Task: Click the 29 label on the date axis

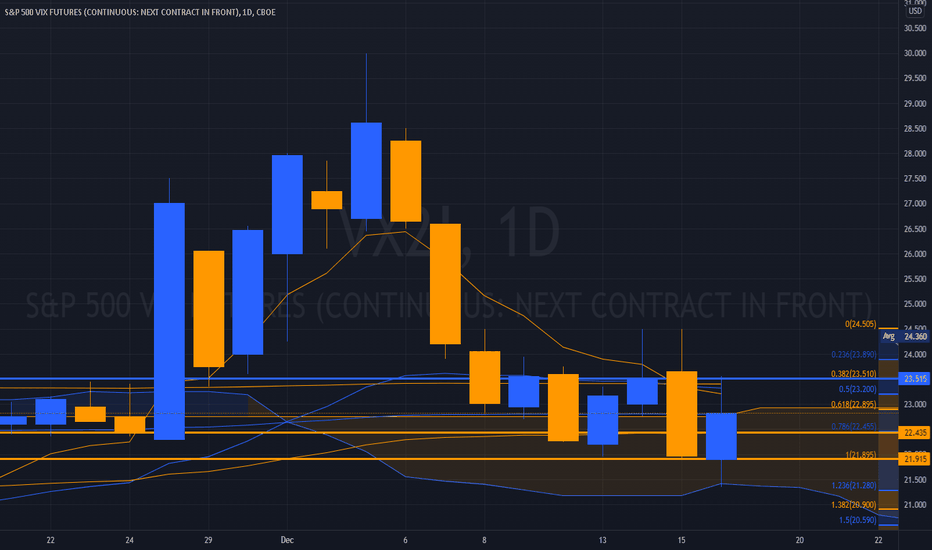Action: tap(208, 540)
